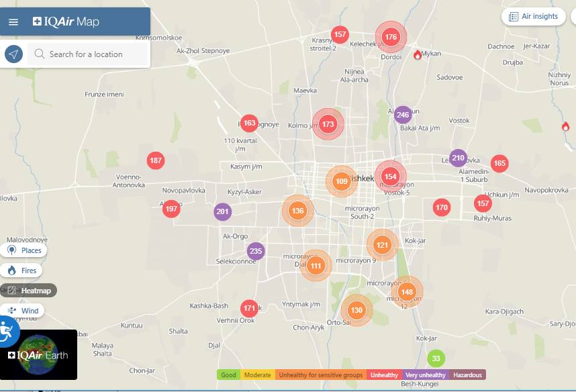576x392 pixels.
Task: Open the hamburger menu
Action: point(13,22)
